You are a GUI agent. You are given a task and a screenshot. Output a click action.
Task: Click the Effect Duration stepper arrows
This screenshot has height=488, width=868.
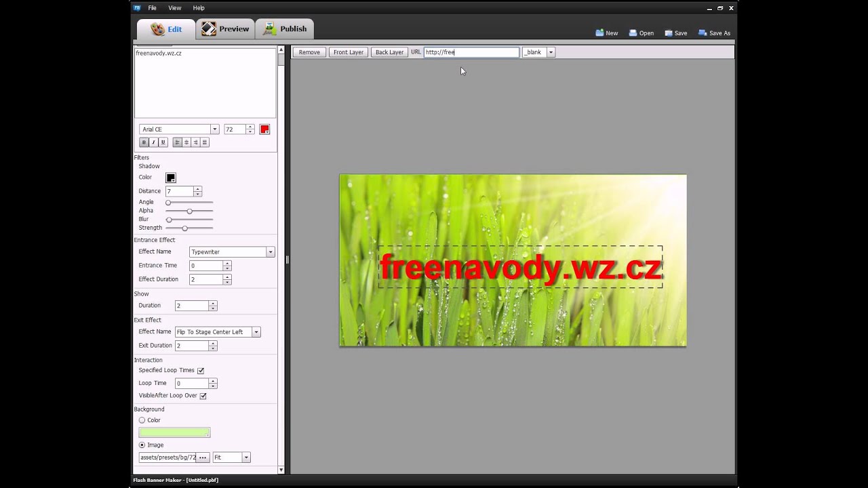227,280
